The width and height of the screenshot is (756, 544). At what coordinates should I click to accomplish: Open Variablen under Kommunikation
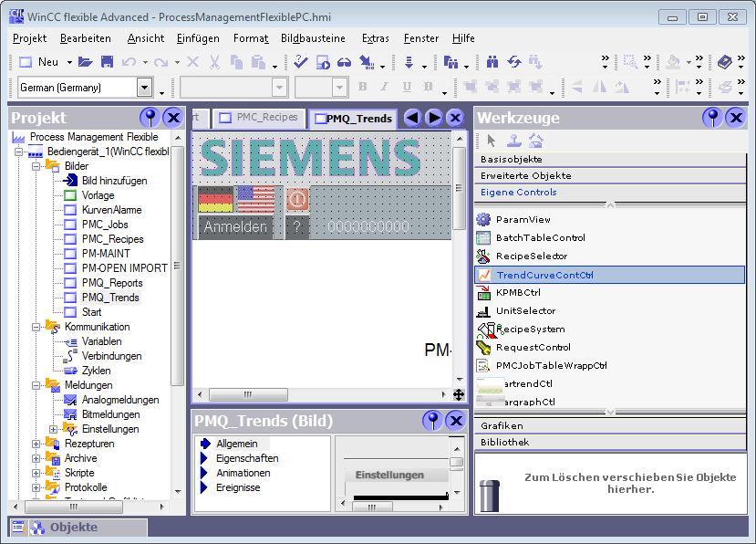(x=102, y=341)
